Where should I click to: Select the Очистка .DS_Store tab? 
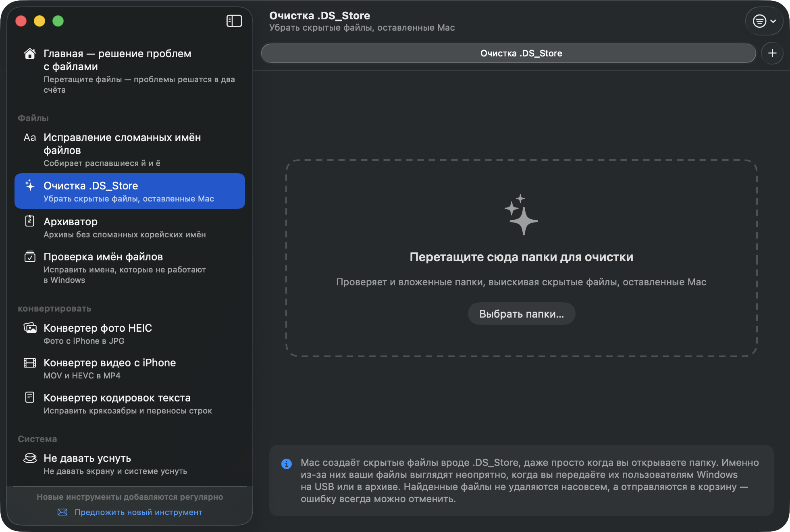(x=508, y=53)
